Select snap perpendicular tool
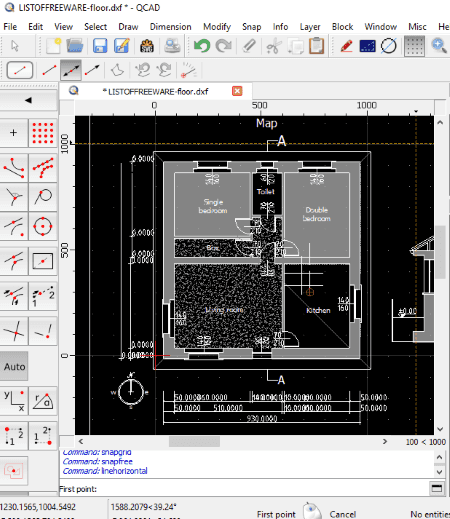Screen dimensions: 450x519 point(13,197)
